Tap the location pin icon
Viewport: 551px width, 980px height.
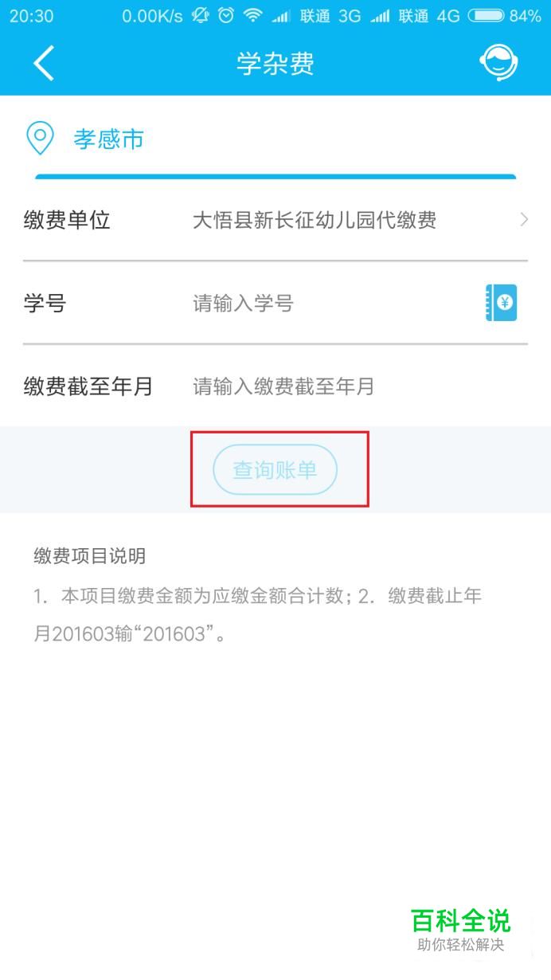(x=40, y=139)
